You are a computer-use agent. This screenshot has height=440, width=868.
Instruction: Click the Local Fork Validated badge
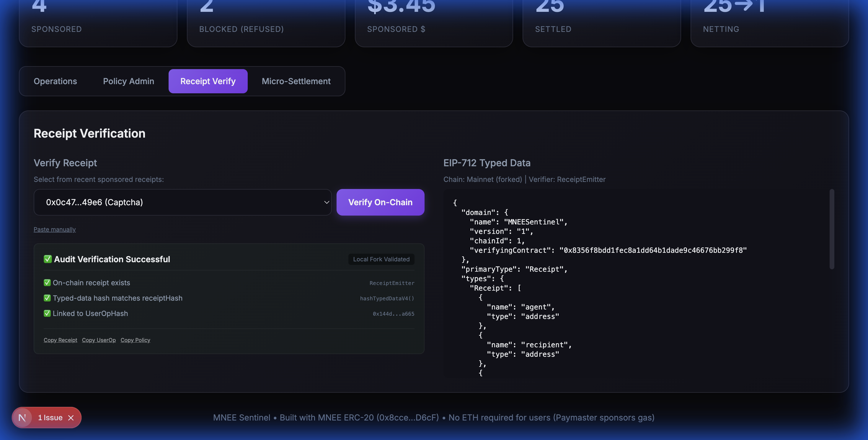coord(381,259)
